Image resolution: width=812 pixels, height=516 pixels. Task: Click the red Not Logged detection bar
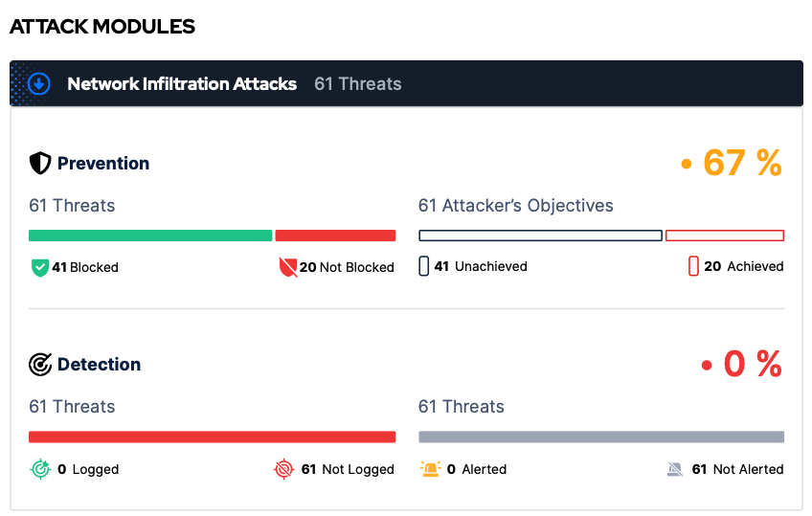212,437
